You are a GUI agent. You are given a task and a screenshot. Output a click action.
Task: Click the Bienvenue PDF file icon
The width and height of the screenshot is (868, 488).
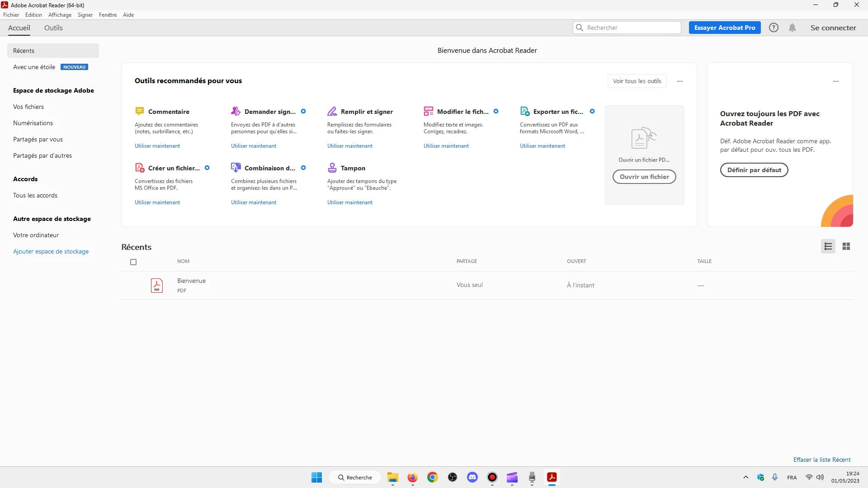[157, 285]
